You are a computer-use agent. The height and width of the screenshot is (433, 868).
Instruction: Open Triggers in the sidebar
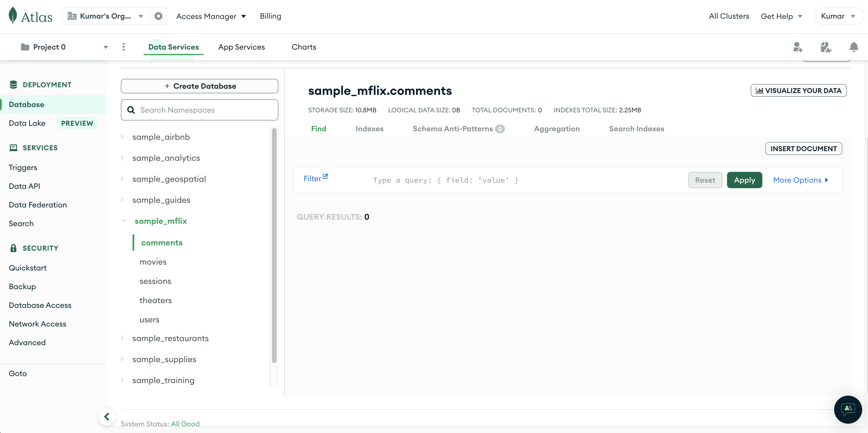23,167
